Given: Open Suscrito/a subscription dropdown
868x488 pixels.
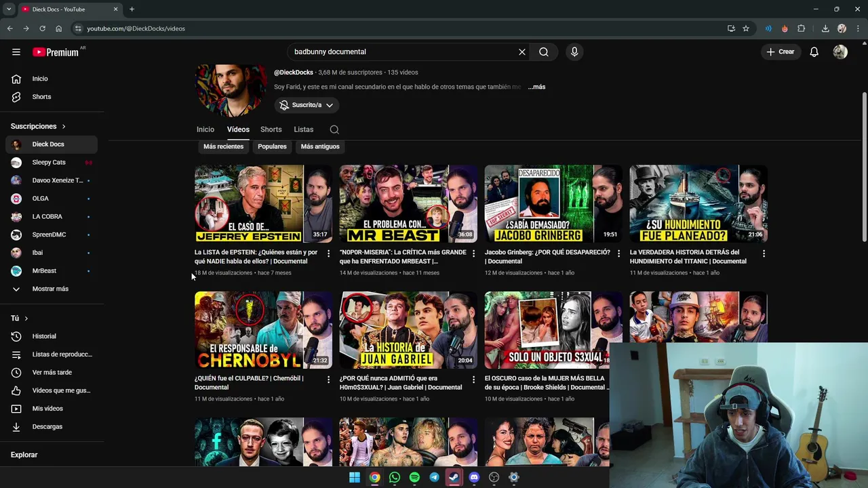Looking at the screenshot, I should tap(307, 105).
